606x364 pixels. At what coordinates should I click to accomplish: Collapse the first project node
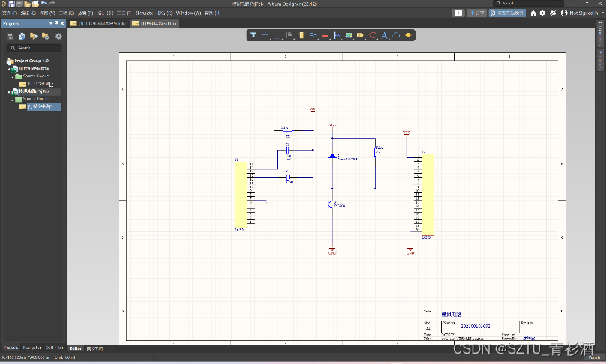click(8, 69)
